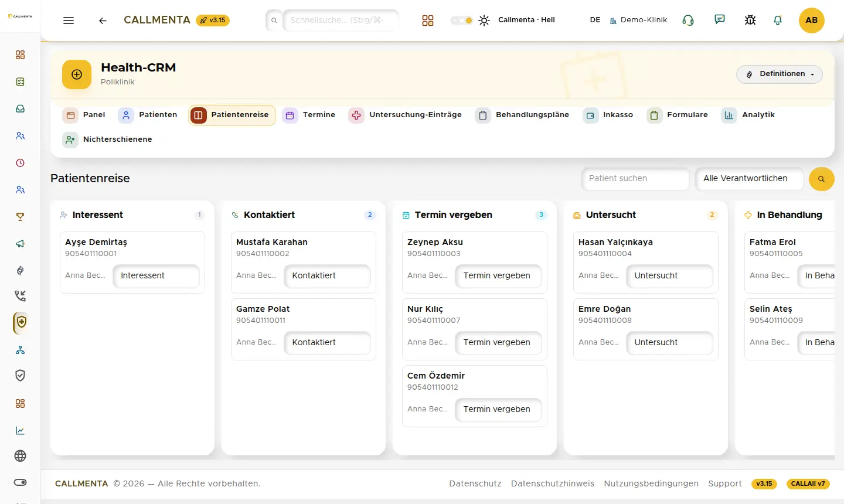Image resolution: width=844 pixels, height=504 pixels.
Task: Click the sun brightness icon
Action: tap(484, 21)
